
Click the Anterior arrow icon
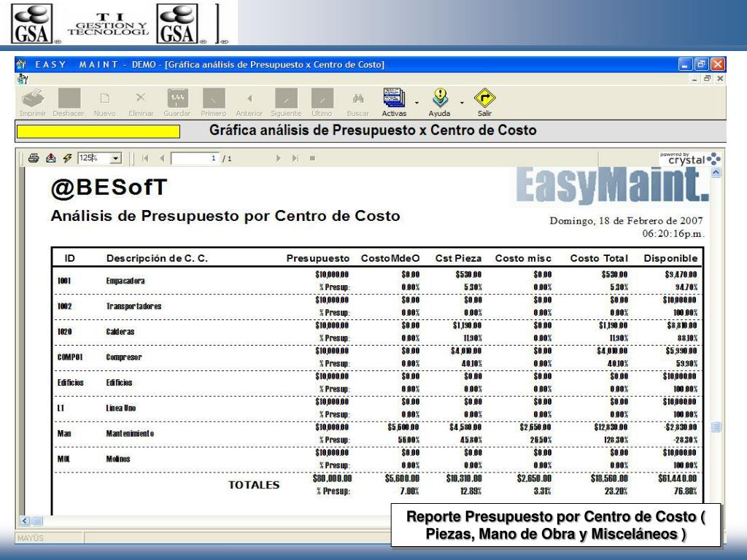coord(249,98)
